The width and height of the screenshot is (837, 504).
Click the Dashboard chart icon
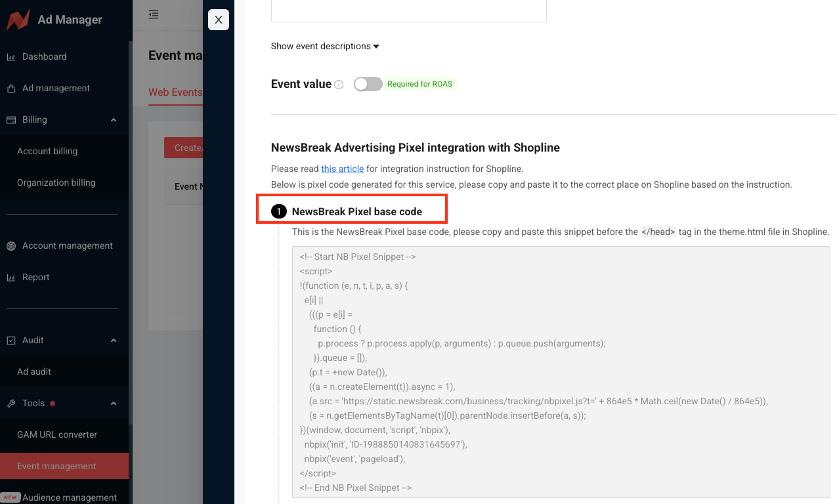11,57
